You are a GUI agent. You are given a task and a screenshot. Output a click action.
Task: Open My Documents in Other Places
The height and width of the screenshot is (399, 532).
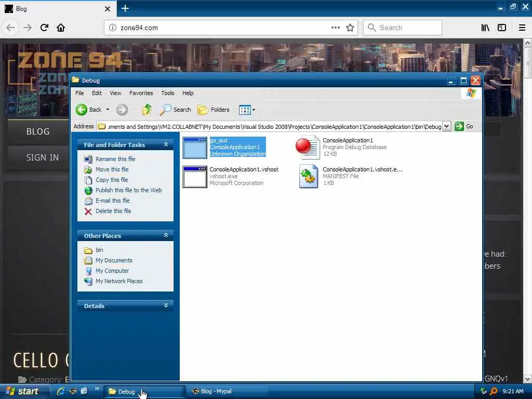point(114,260)
